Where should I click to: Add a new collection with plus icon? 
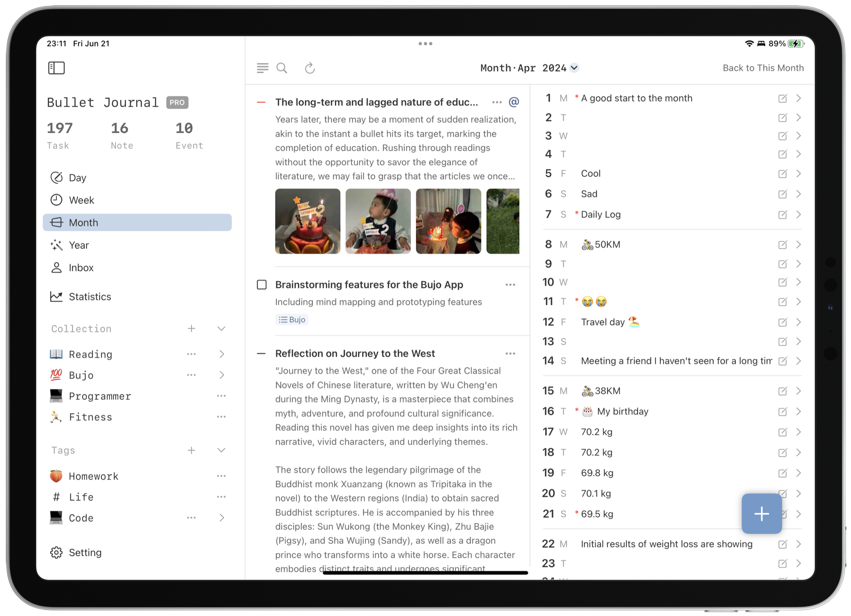tap(191, 328)
